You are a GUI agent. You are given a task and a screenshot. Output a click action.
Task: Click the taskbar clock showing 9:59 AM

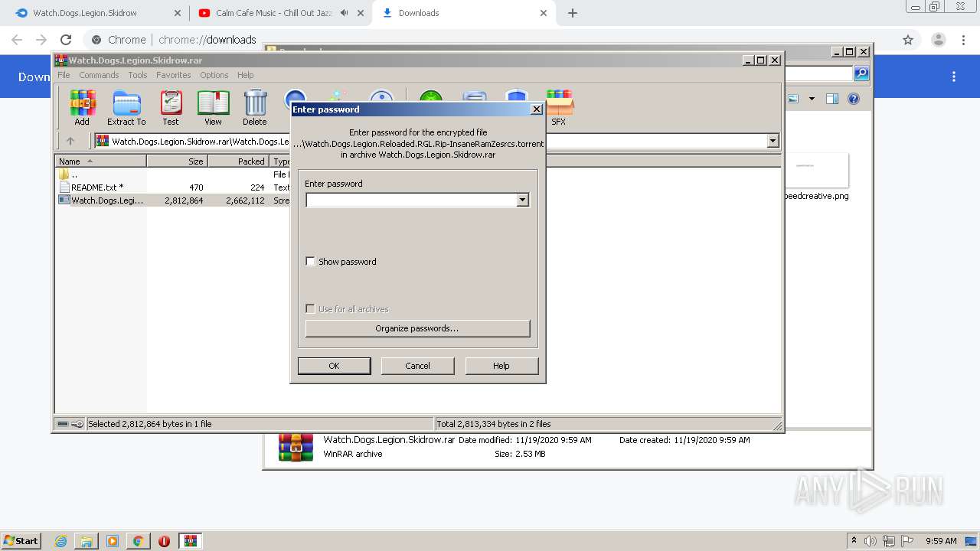click(941, 541)
